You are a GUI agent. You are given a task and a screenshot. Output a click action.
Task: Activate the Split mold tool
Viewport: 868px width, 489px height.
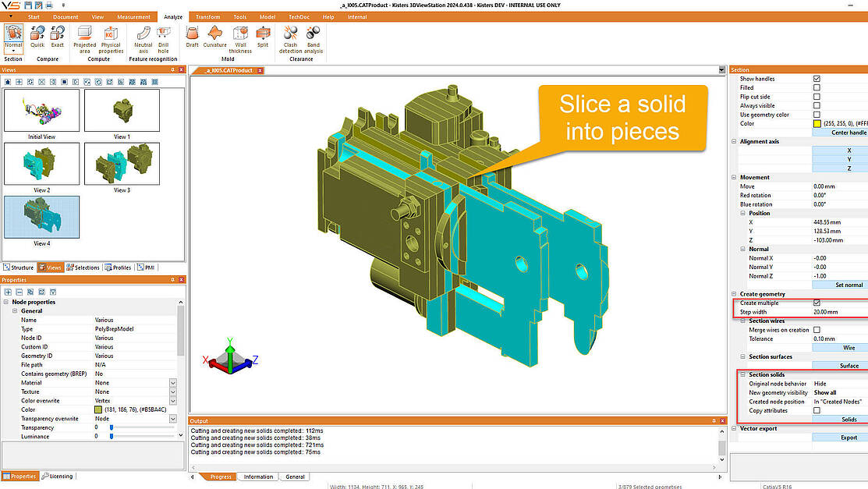pos(263,37)
